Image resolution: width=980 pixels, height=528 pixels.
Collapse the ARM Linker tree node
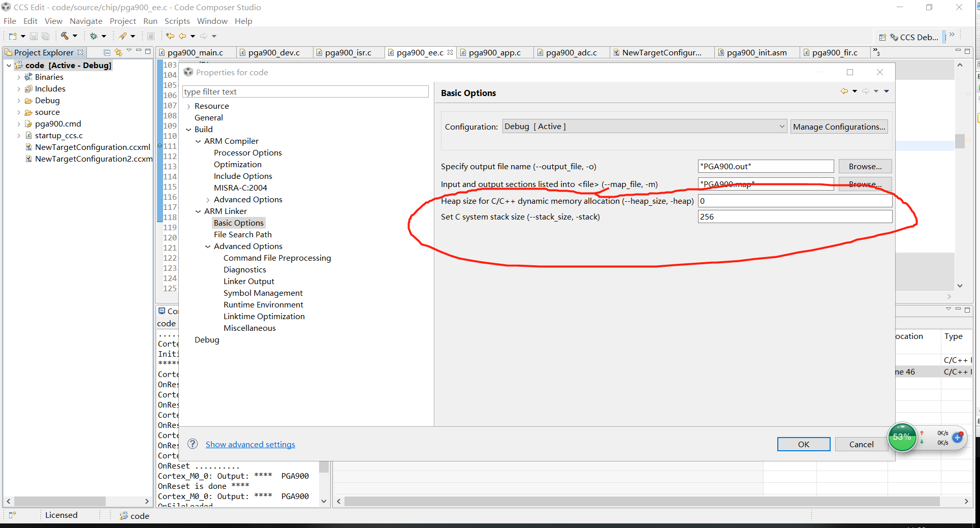click(x=198, y=211)
